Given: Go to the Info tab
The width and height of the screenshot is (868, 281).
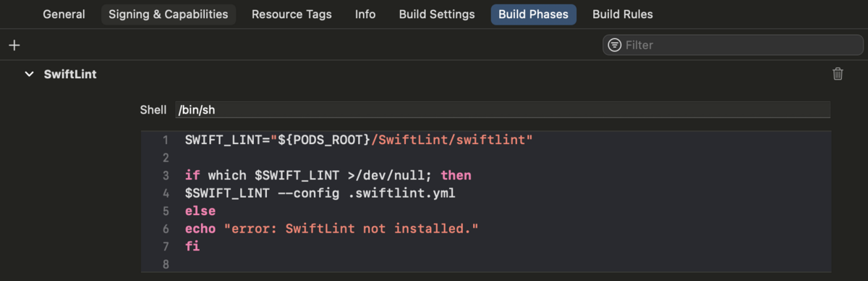Looking at the screenshot, I should point(365,14).
